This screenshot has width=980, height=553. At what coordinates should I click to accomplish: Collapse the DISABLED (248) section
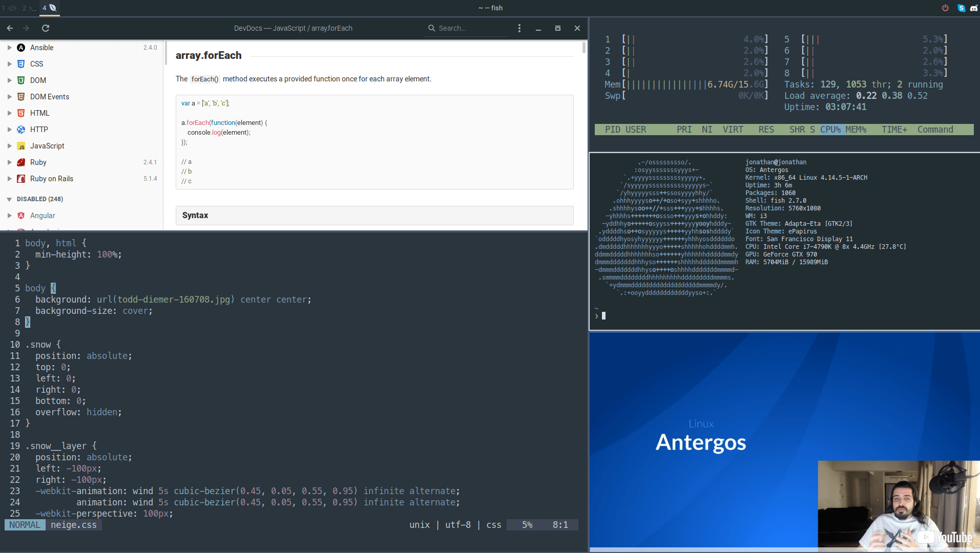(9, 199)
